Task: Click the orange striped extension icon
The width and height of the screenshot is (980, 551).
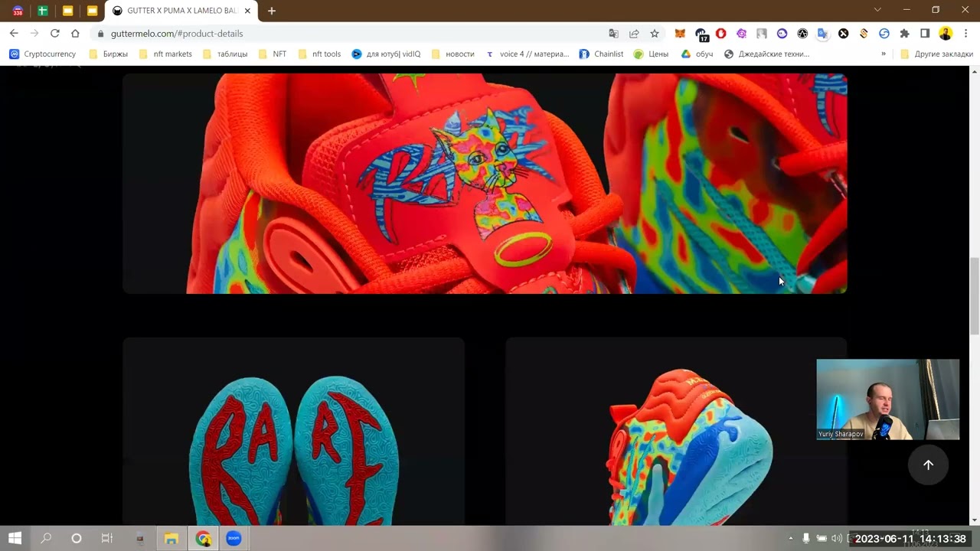Action: click(x=864, y=34)
